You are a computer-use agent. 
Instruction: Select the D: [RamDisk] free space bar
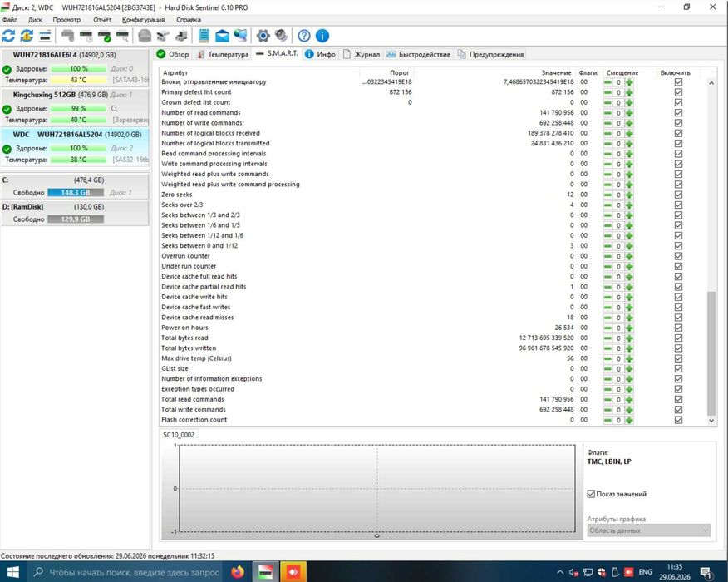click(76, 219)
